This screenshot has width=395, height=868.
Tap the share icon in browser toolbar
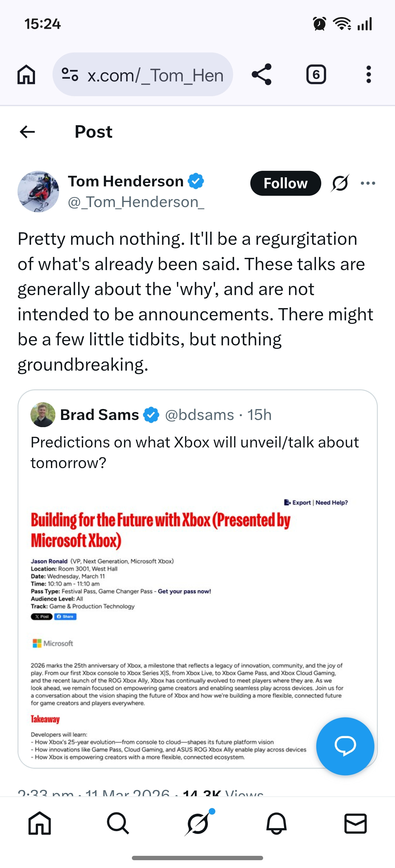[x=262, y=75]
